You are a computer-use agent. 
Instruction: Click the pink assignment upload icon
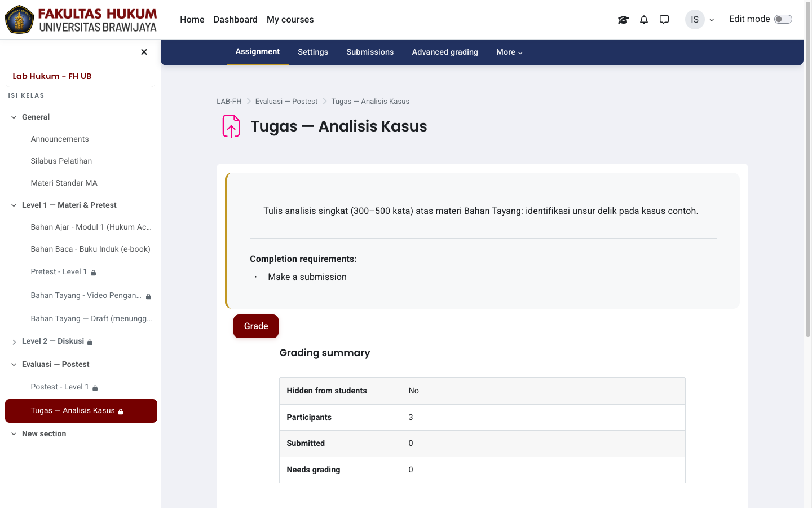[x=231, y=126]
